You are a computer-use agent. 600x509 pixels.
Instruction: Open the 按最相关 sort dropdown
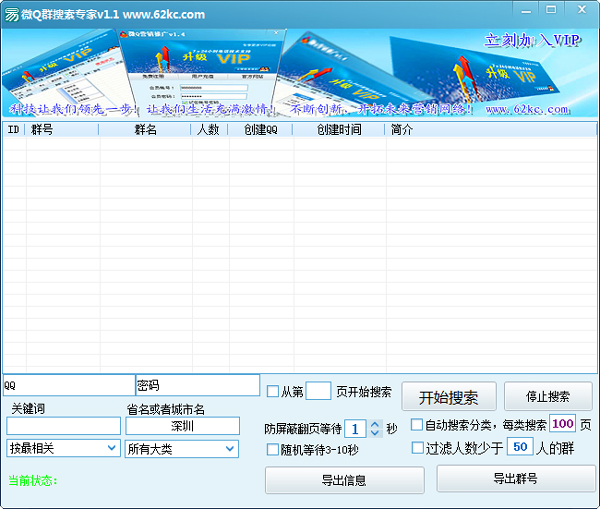(x=63, y=448)
